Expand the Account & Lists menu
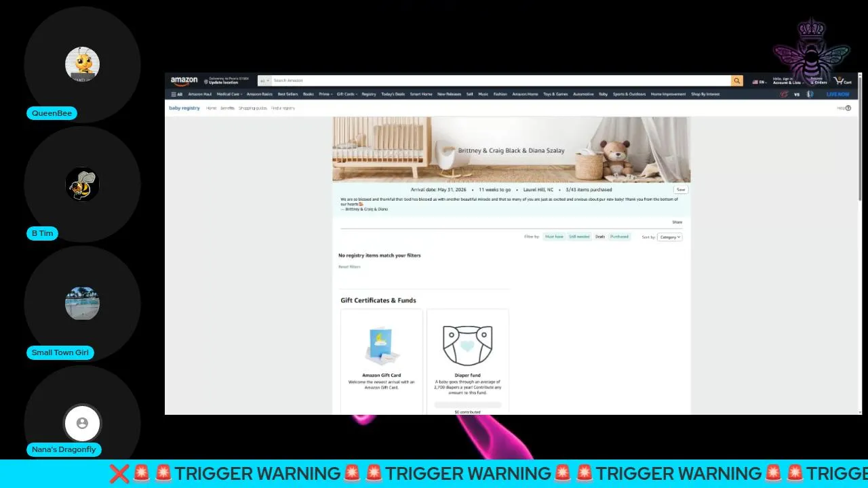 point(787,81)
